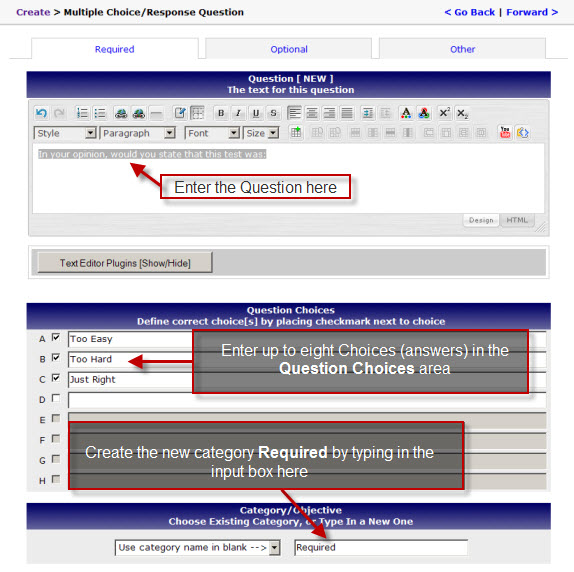This screenshot has width=574, height=572.
Task: Align text left
Action: tap(294, 113)
